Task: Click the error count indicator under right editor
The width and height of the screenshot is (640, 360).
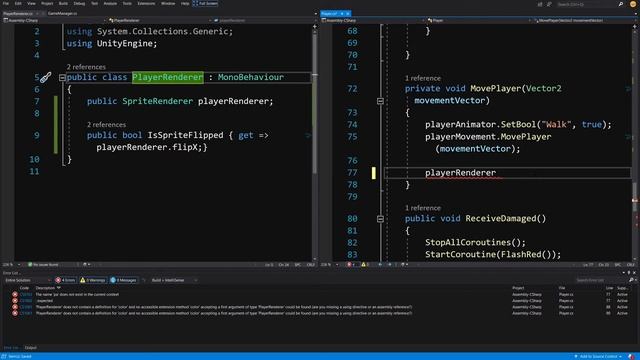Action: tap(351, 264)
